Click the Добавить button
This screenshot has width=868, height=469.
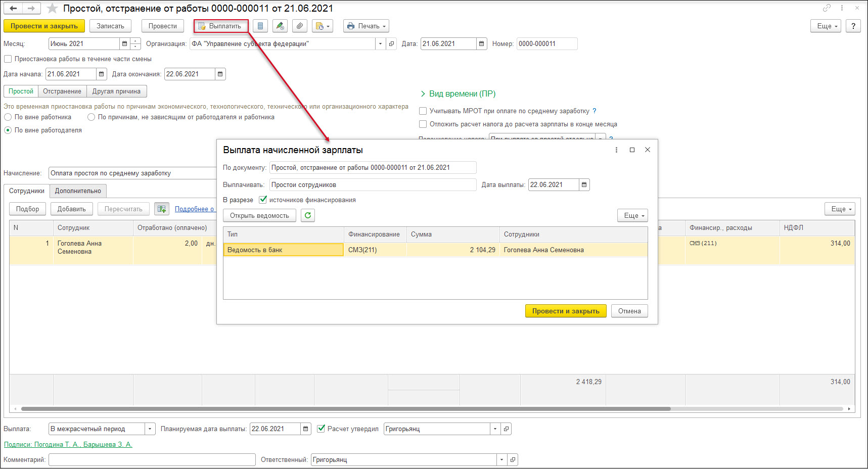click(71, 209)
